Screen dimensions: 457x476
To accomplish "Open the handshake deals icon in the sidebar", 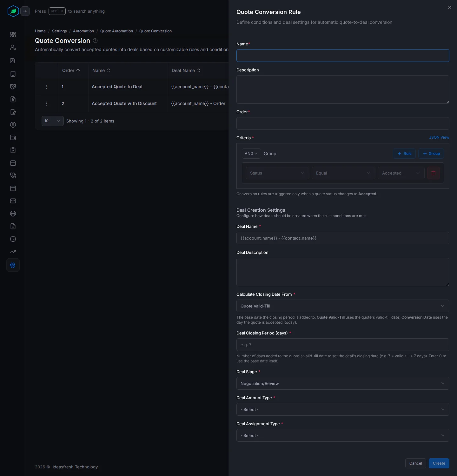I will [x=13, y=87].
